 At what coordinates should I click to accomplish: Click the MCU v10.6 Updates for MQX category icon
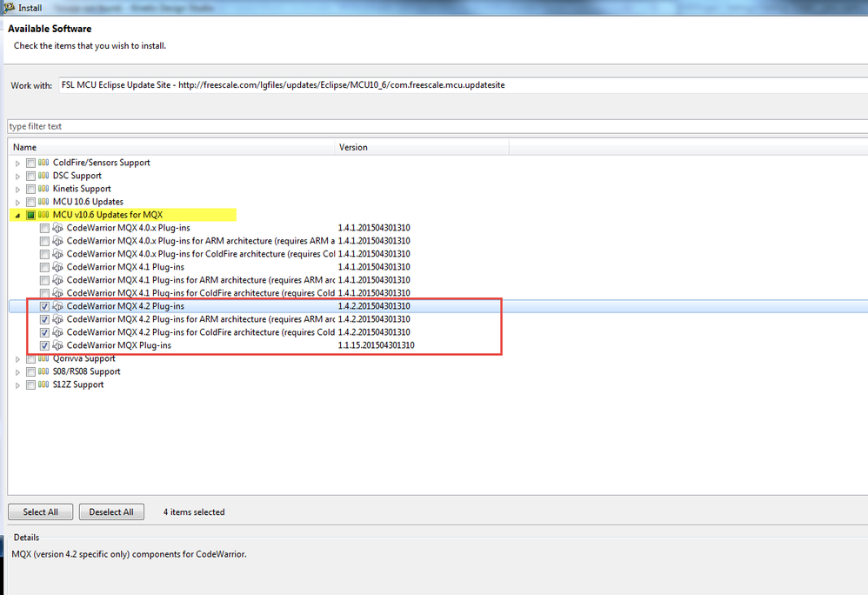[x=43, y=215]
